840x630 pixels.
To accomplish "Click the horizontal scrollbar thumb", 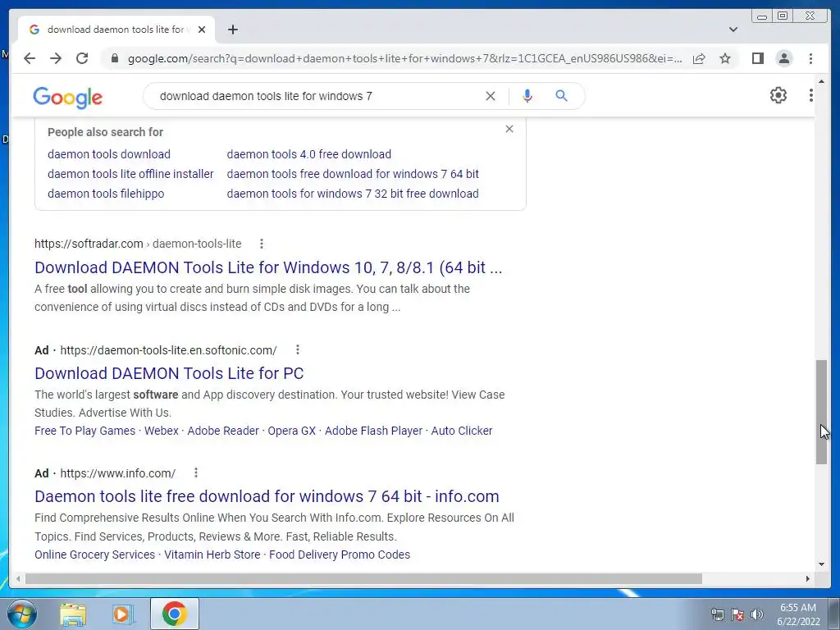I will click(x=363, y=578).
